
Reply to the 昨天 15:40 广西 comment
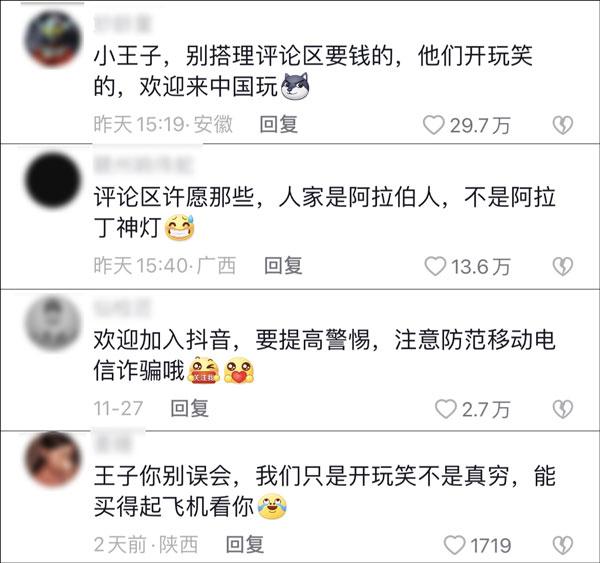pos(284,266)
